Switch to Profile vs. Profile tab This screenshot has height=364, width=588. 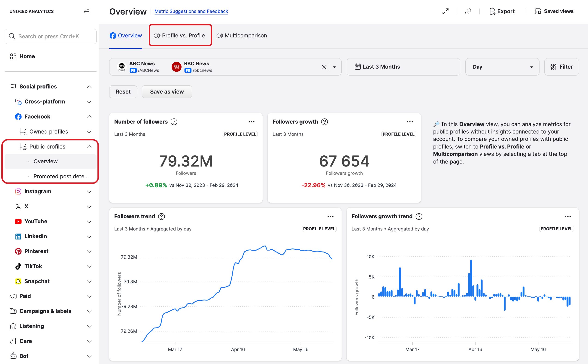[180, 36]
